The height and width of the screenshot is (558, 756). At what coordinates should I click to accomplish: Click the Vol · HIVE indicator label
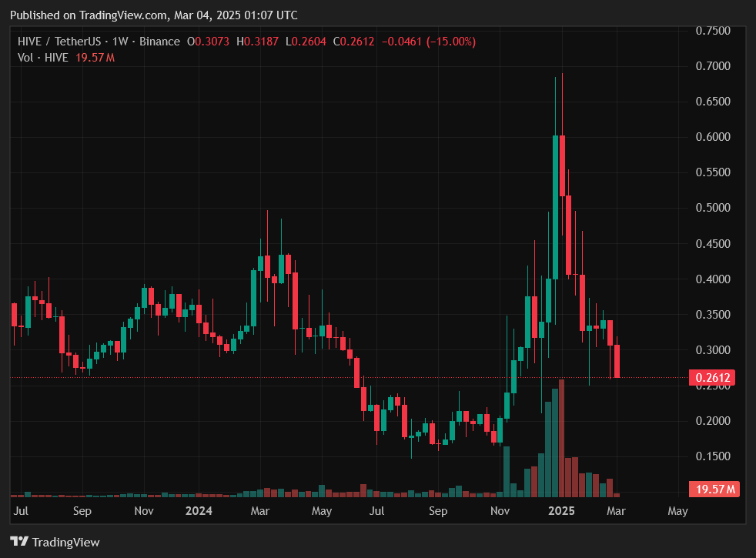point(43,58)
